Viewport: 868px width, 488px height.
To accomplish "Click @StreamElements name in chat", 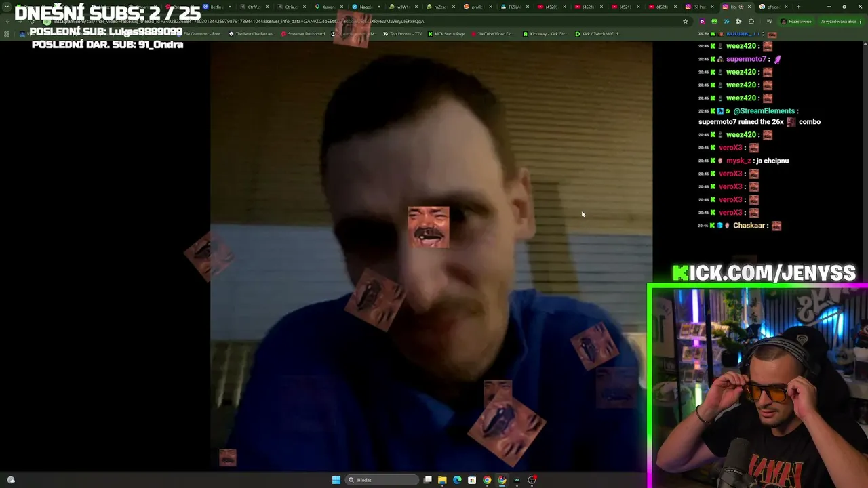I will 764,111.
